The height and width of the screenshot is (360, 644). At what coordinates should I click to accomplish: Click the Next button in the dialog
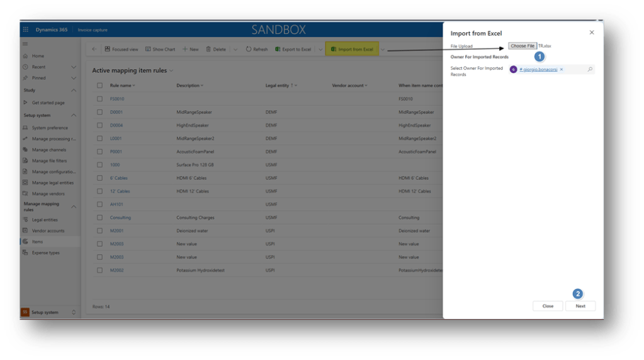coord(580,307)
